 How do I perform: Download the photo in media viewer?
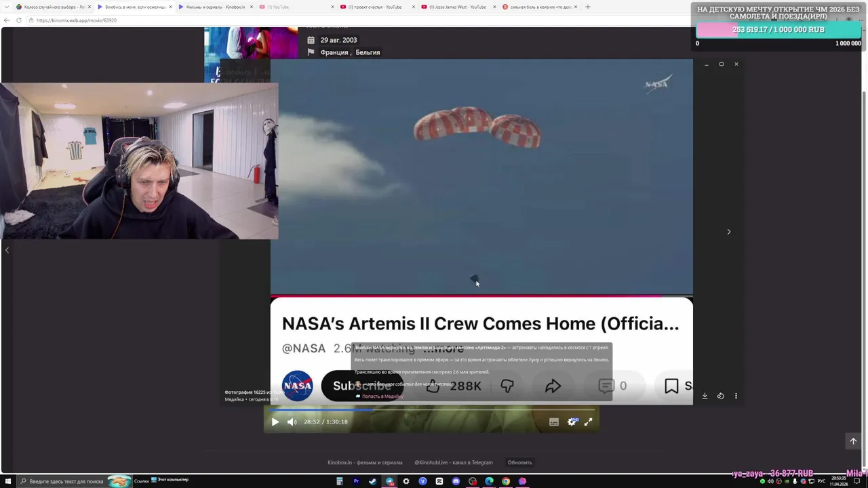pos(705,396)
